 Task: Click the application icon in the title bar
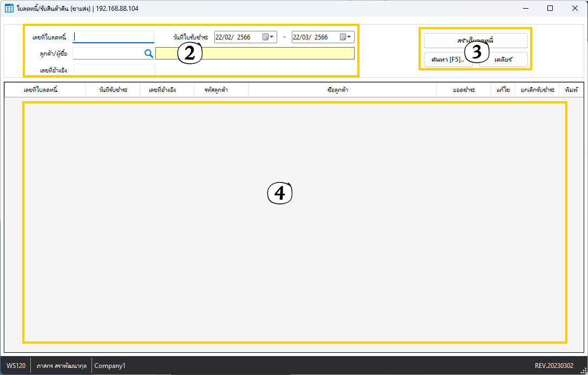pyautogui.click(x=9, y=8)
